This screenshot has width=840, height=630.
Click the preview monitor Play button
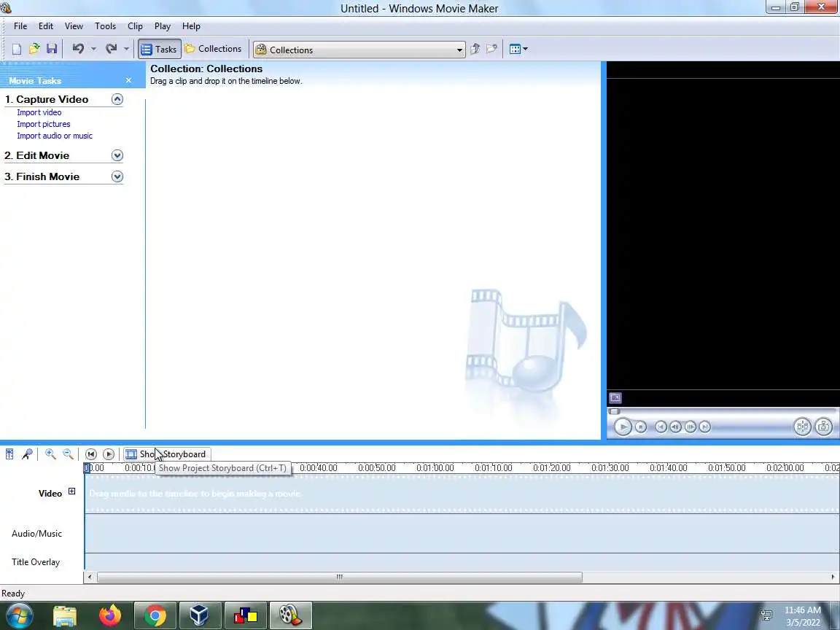pos(623,427)
